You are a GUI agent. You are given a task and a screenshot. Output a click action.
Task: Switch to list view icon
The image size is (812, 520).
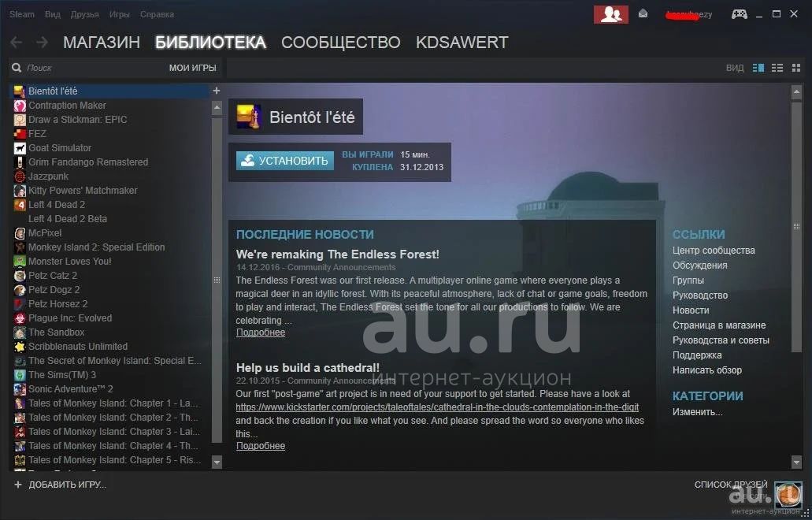click(777, 68)
